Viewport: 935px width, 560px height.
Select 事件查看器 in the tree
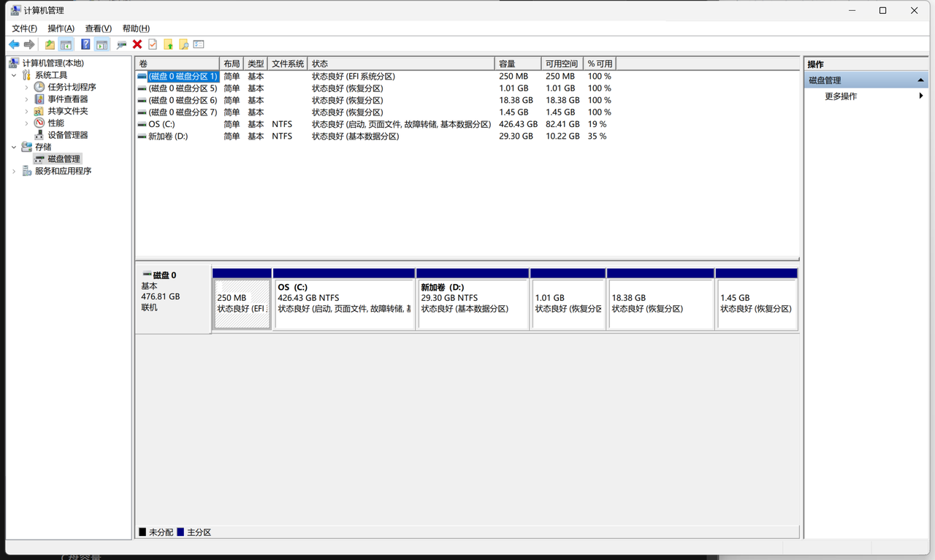point(68,99)
